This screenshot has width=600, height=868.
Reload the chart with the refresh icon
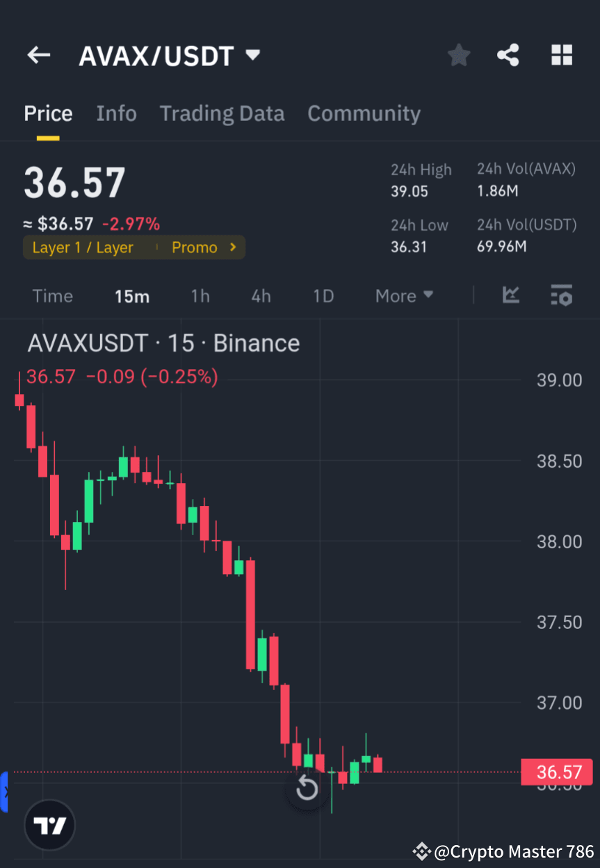[306, 788]
